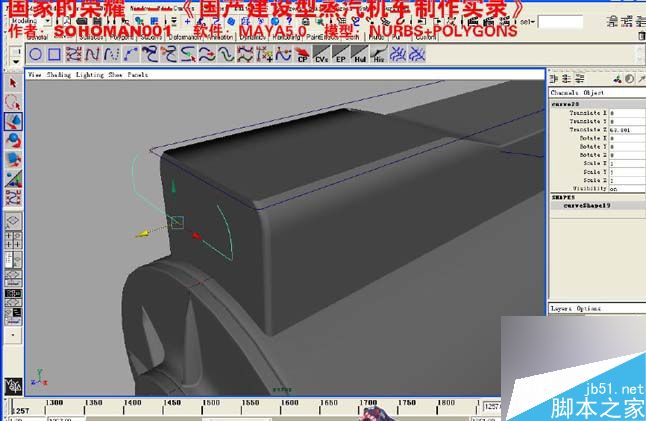The height and width of the screenshot is (421, 646).
Task: Open the Show panel menu
Action: 115,75
